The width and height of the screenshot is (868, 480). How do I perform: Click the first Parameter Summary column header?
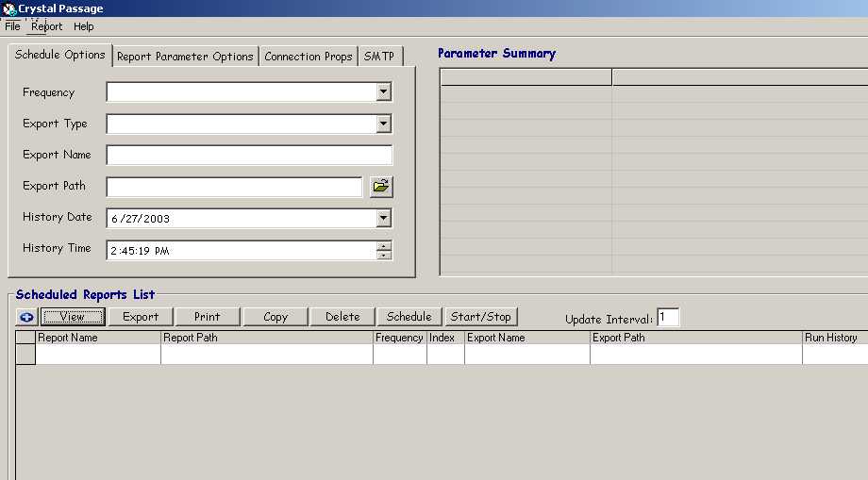[526, 77]
